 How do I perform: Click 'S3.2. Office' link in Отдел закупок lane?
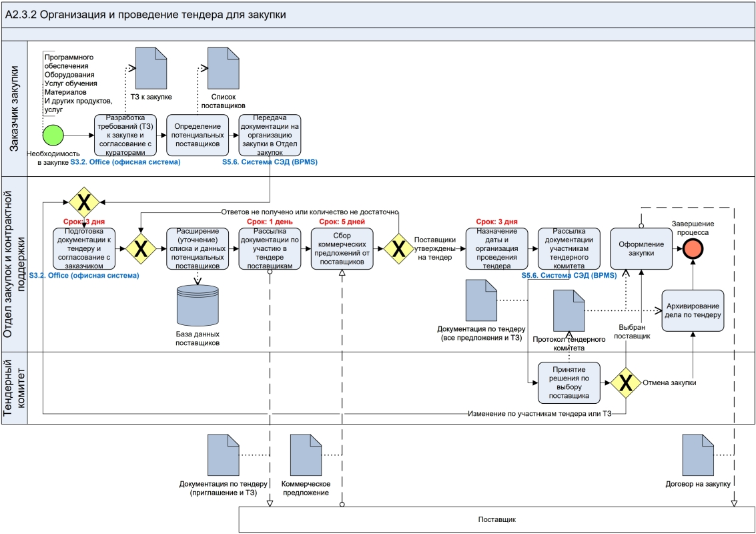(x=84, y=275)
